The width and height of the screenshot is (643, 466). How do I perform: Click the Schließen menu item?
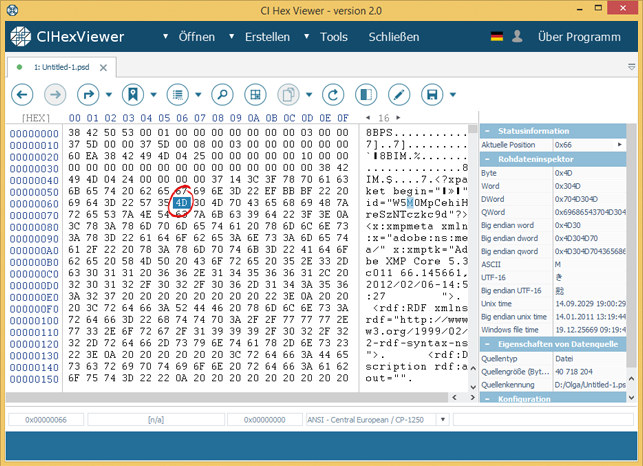tap(394, 37)
